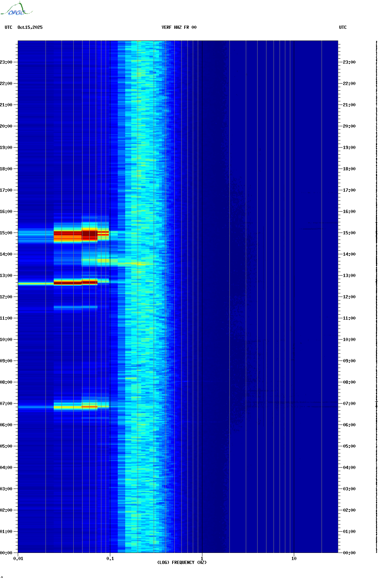Click the black vertical gridline at 10 Hz
Viewport: 392px width, 581px height.
point(294,297)
